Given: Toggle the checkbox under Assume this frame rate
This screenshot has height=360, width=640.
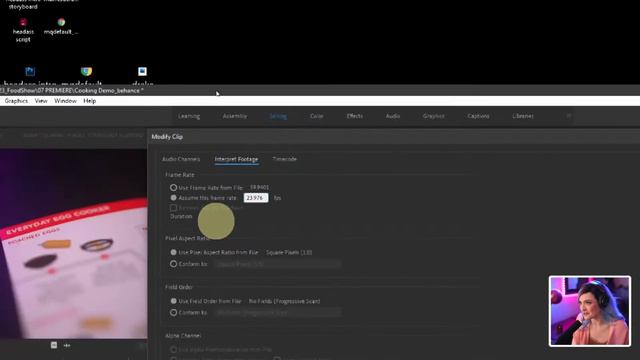Looking at the screenshot, I should point(173,208).
